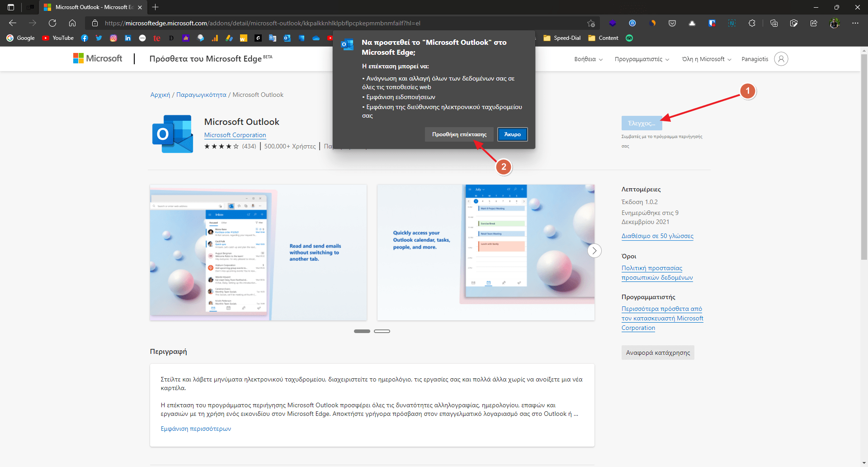This screenshot has width=868, height=467.
Task: Open the Facebook bookmark icon
Action: click(85, 38)
